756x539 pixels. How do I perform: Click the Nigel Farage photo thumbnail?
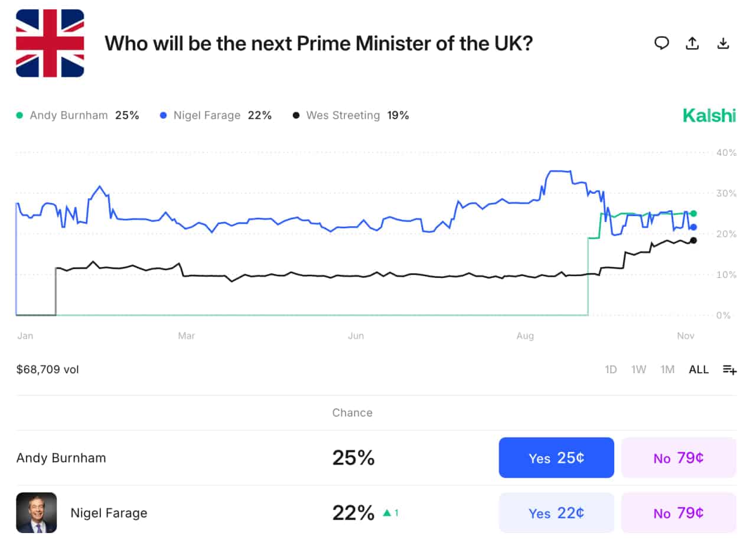[37, 512]
